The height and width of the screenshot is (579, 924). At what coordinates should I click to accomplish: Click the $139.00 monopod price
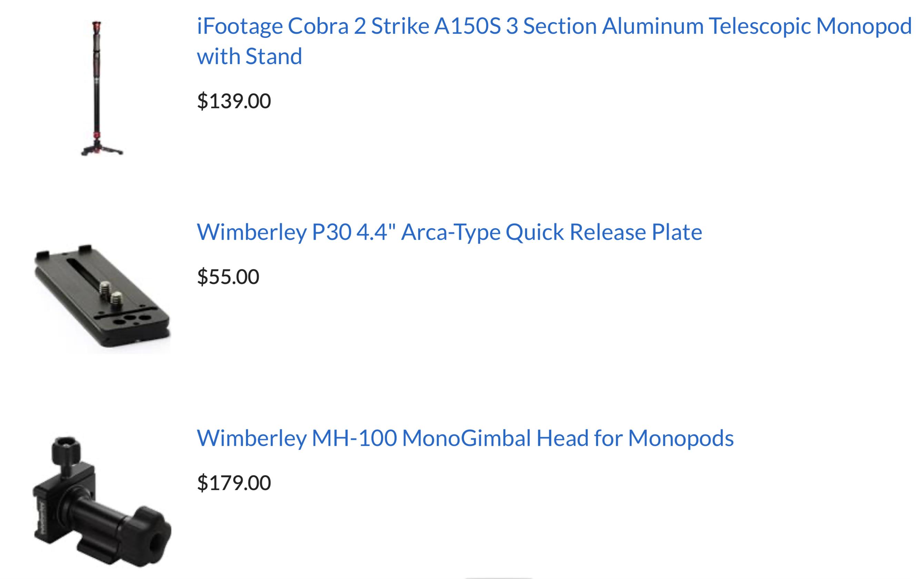click(x=234, y=101)
